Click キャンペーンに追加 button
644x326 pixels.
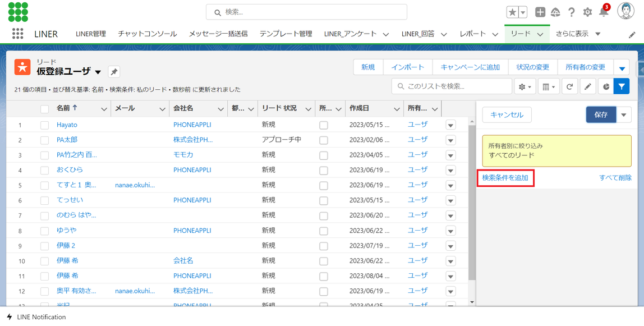[x=470, y=67]
